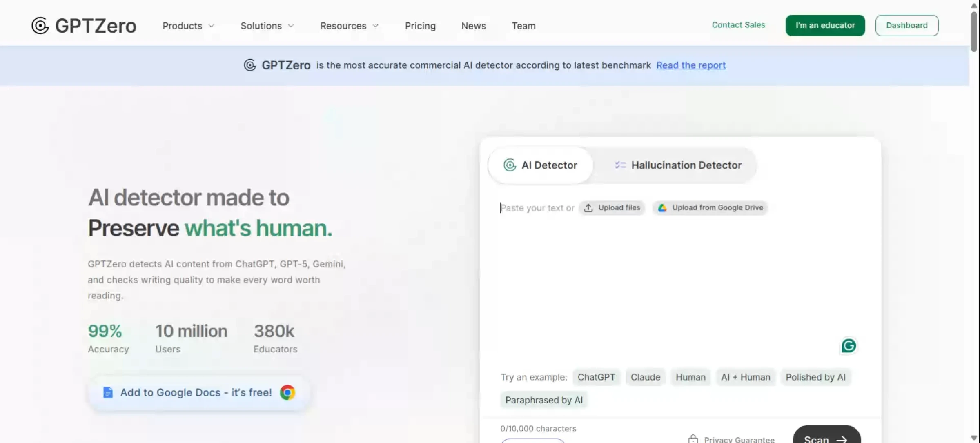The image size is (980, 443).
Task: Click the page vertical scrollbar down arrow
Action: 974,438
